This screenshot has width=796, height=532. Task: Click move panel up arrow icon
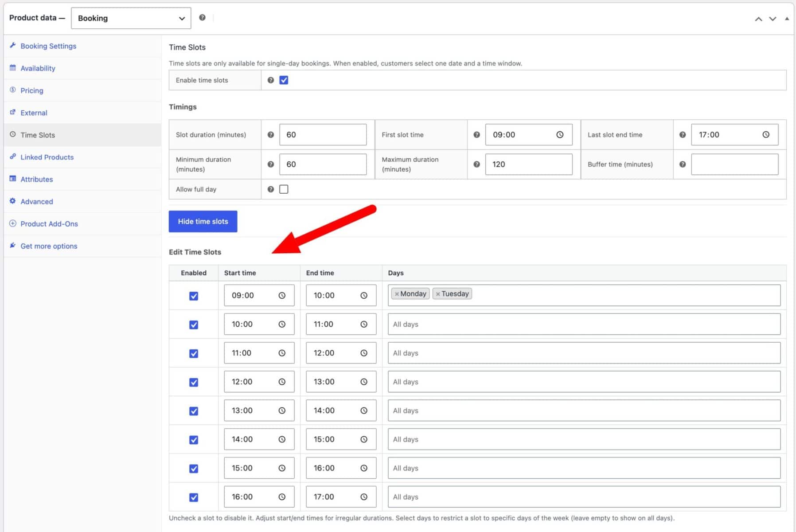point(759,19)
